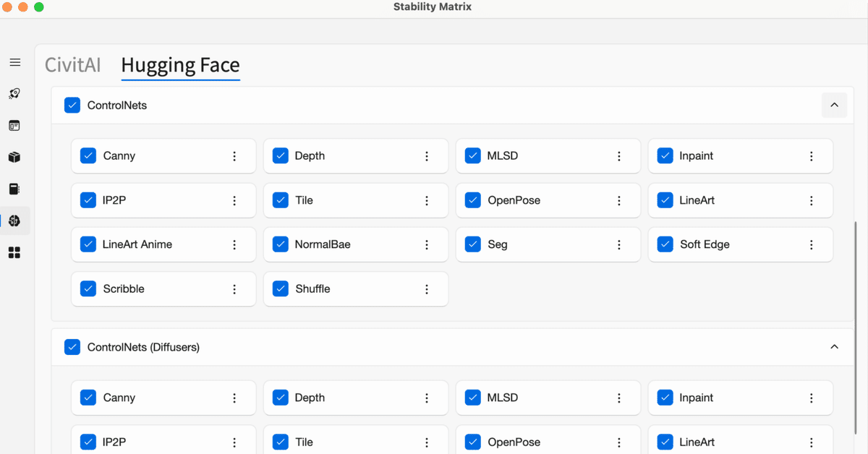Open the options menu for NormalBae
This screenshot has width=868, height=454.
coord(426,244)
